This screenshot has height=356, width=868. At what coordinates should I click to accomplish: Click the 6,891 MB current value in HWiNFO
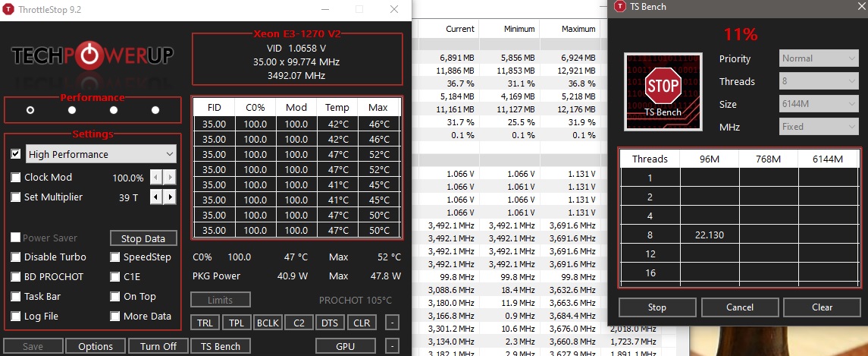(456, 57)
